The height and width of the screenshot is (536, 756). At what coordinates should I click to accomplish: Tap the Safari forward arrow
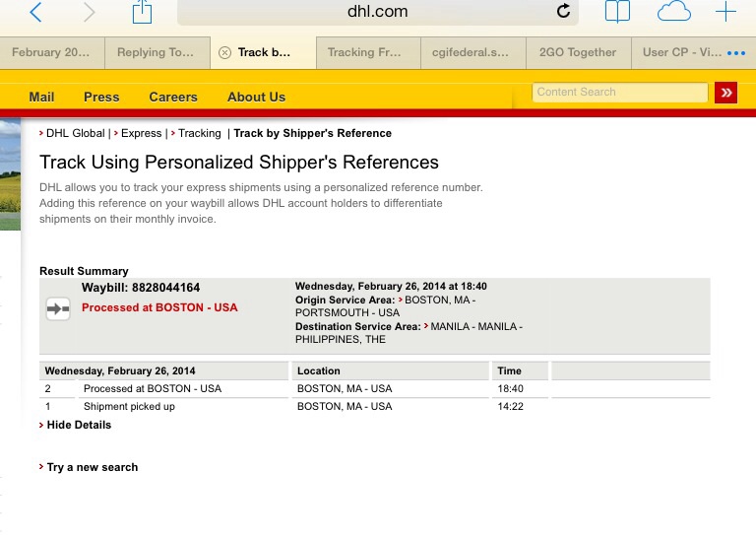(90, 12)
